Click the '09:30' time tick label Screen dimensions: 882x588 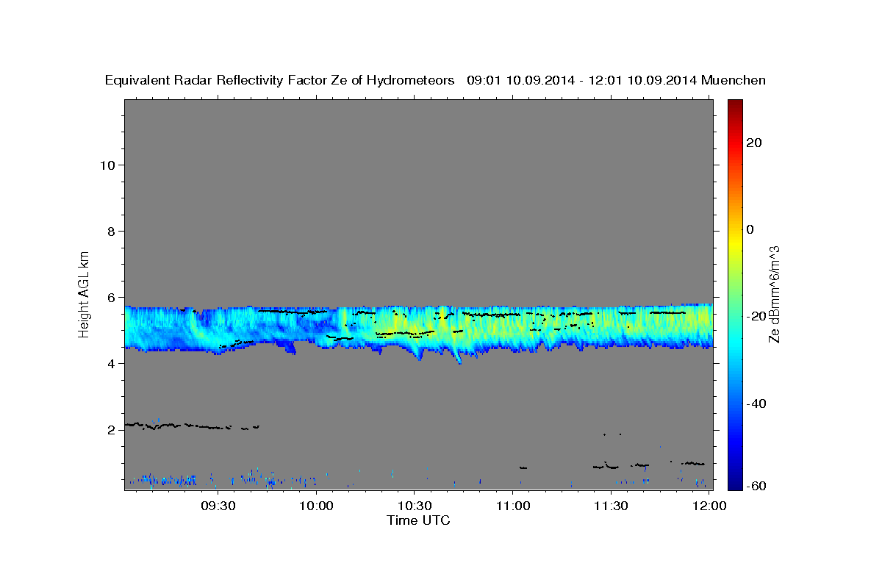coord(218,506)
